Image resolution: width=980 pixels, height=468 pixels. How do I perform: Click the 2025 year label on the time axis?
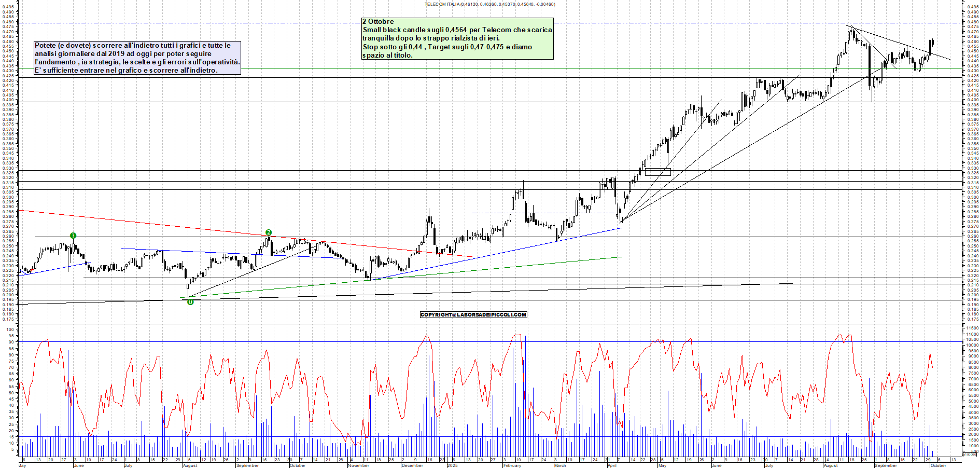click(452, 465)
